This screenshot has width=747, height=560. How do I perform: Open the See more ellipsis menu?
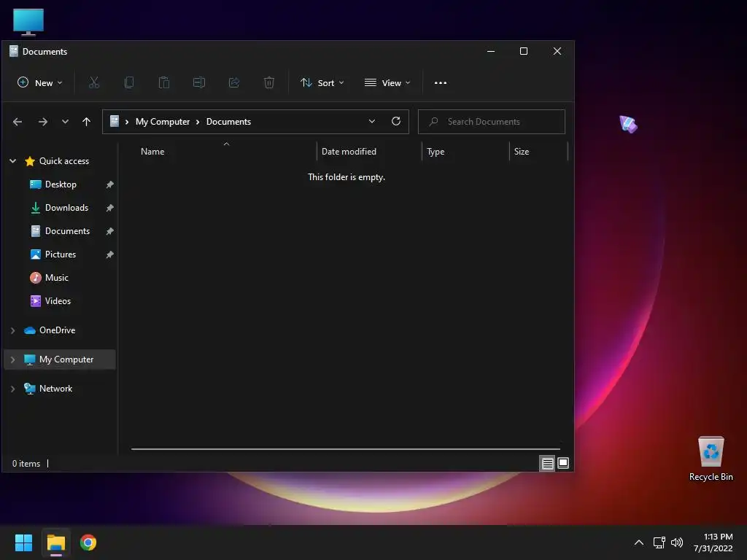pos(440,83)
